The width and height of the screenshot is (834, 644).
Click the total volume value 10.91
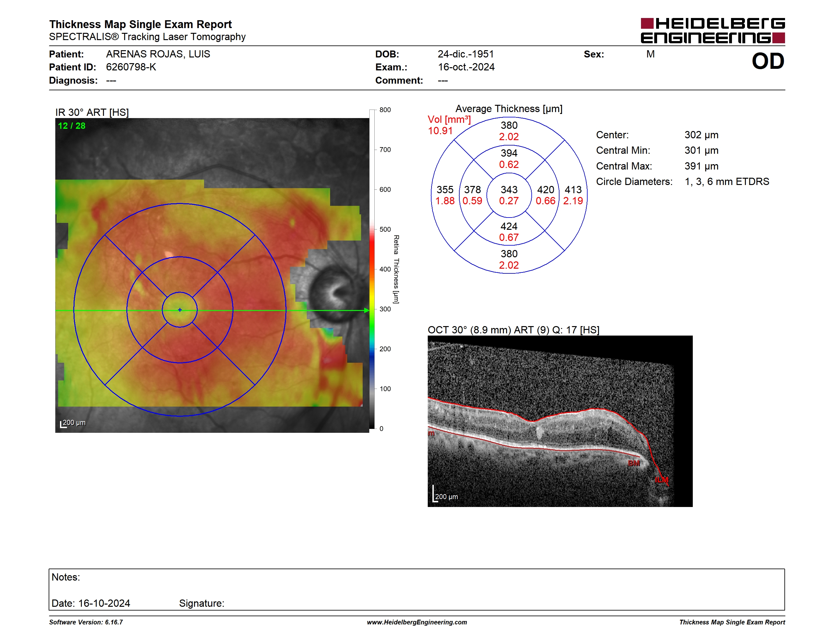(x=440, y=131)
